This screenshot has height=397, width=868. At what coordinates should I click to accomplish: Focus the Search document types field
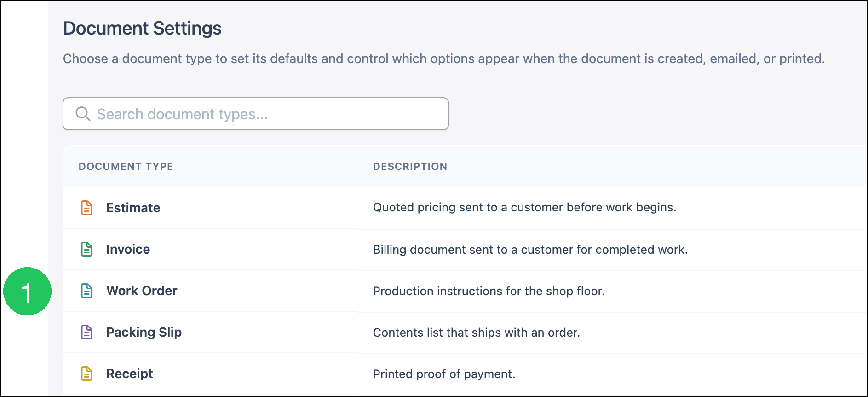click(256, 114)
